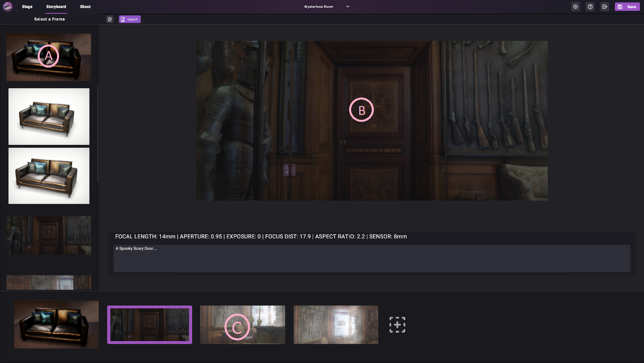This screenshot has height=363, width=644.
Task: Export the storyboard
Action: 130,19
